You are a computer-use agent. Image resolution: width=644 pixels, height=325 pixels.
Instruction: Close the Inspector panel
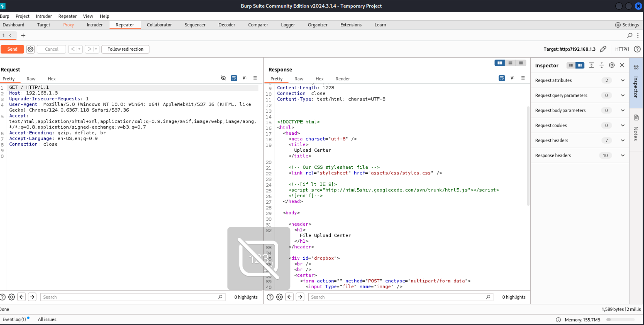click(622, 65)
